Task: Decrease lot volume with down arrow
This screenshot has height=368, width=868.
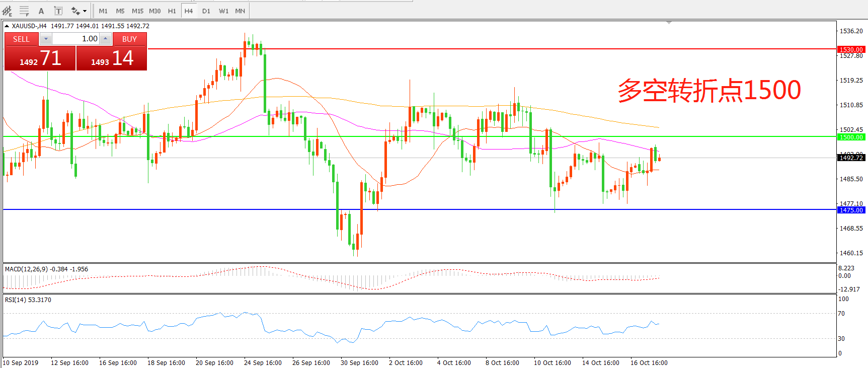Action: click(x=46, y=39)
